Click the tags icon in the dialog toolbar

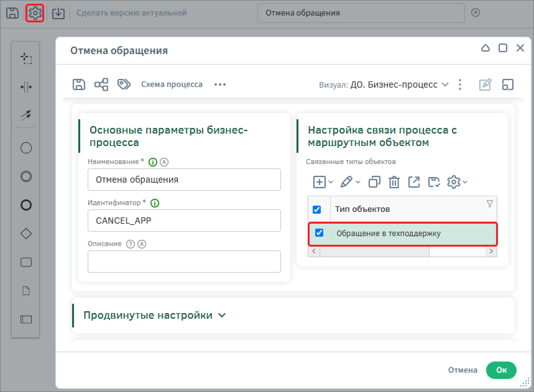[x=124, y=84]
